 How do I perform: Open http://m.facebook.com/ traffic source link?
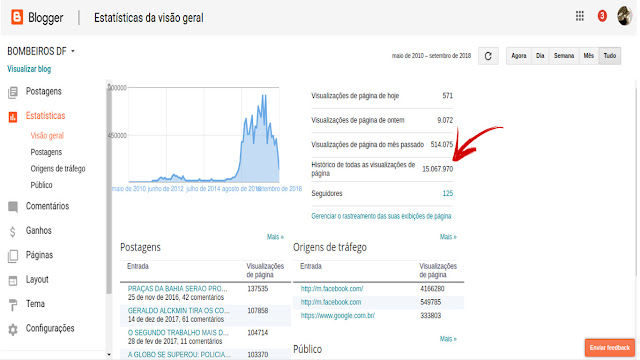point(332,289)
